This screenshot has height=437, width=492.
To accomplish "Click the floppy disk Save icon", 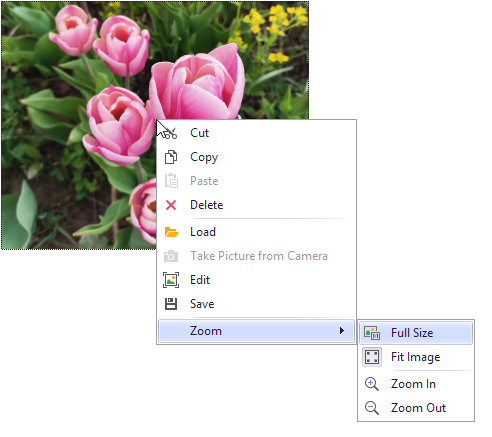I will coord(171,304).
